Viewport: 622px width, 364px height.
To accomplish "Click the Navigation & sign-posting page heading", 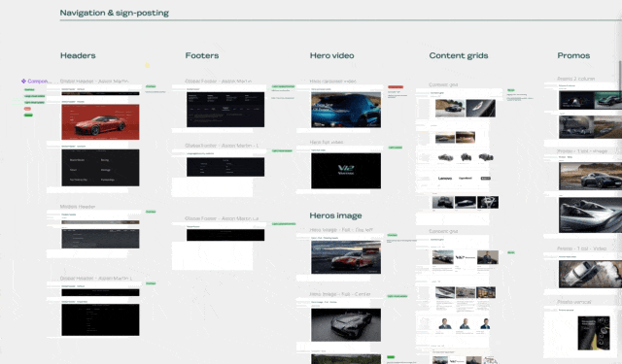I will point(115,13).
